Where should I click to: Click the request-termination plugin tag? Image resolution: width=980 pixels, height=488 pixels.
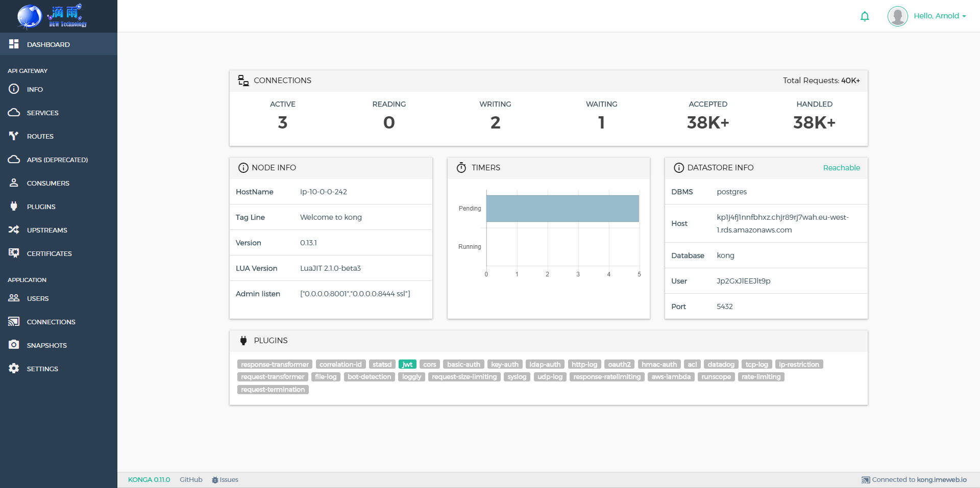coord(273,390)
